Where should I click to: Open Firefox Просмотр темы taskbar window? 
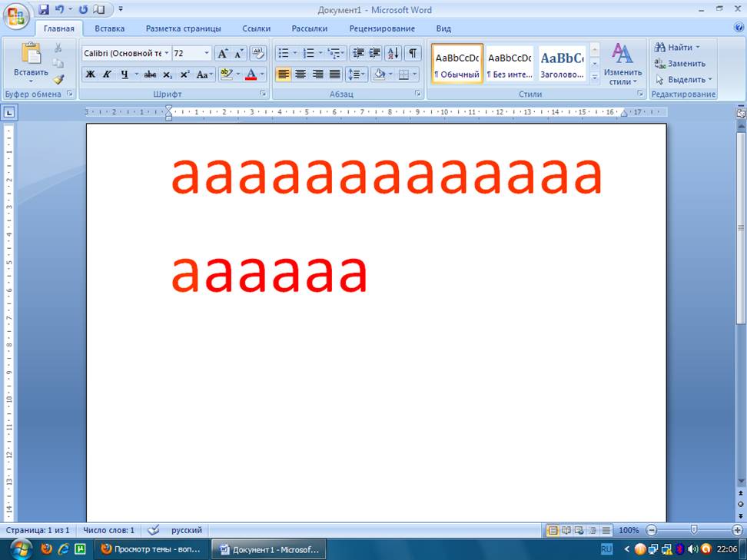click(x=151, y=549)
